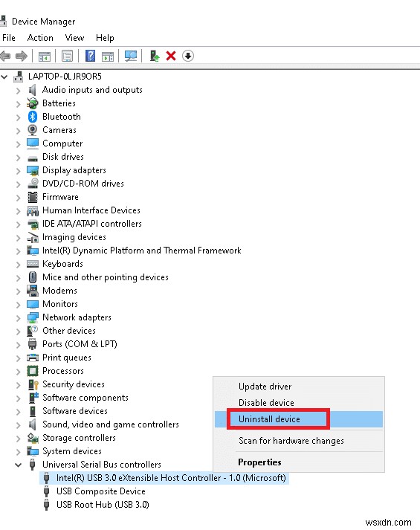Image resolution: width=420 pixels, height=530 pixels.
Task: Click the Print queues printer icon
Action: (33, 358)
